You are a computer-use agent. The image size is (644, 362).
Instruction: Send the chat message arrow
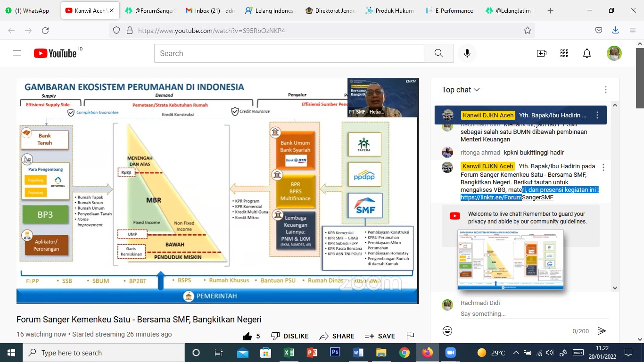(x=602, y=331)
